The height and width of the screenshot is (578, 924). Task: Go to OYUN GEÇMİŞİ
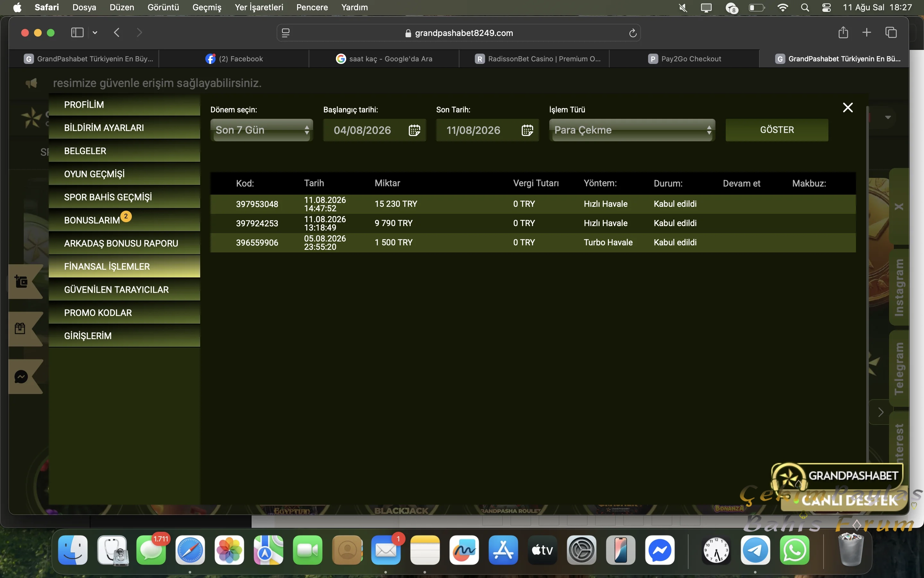[x=124, y=174]
